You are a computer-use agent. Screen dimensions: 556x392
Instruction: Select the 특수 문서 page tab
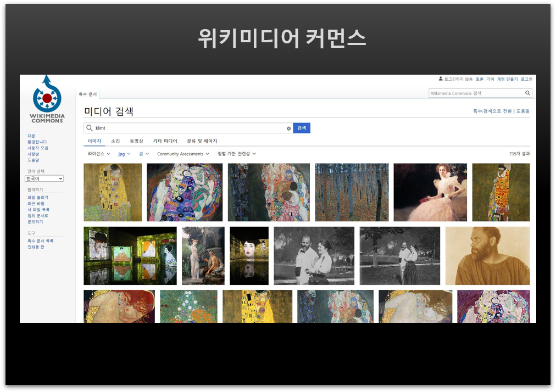click(x=87, y=94)
